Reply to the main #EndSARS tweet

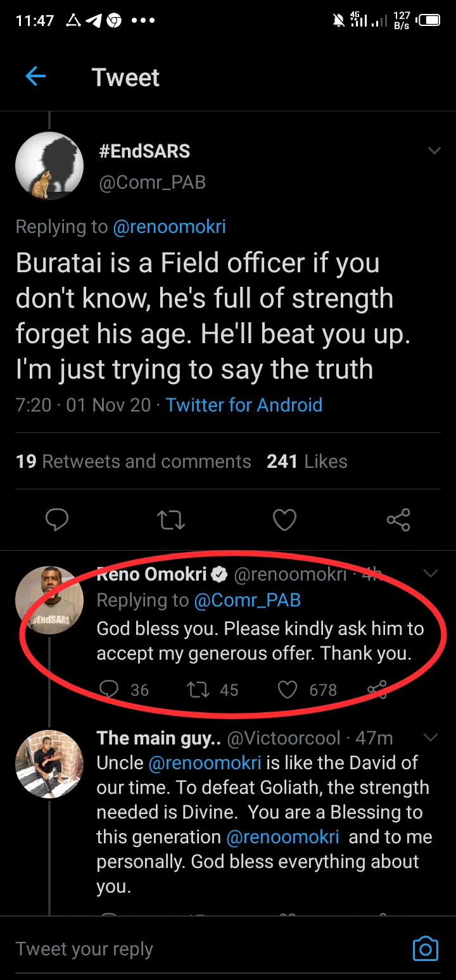pyautogui.click(x=57, y=520)
